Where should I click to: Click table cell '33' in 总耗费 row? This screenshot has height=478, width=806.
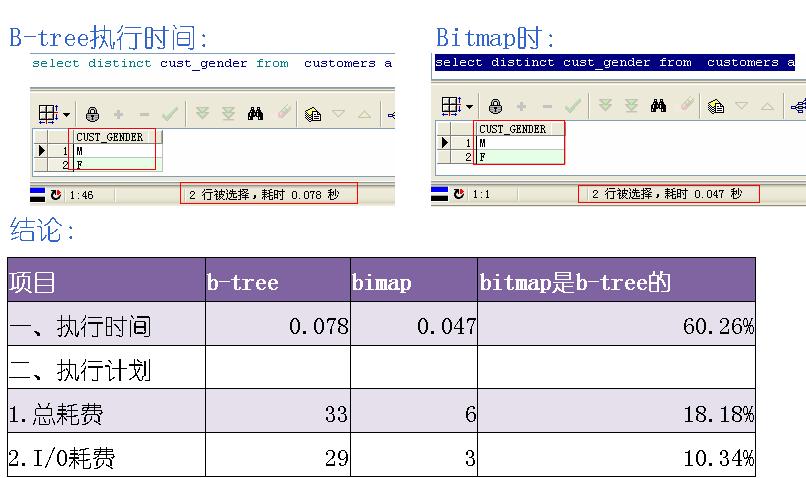[x=336, y=414]
